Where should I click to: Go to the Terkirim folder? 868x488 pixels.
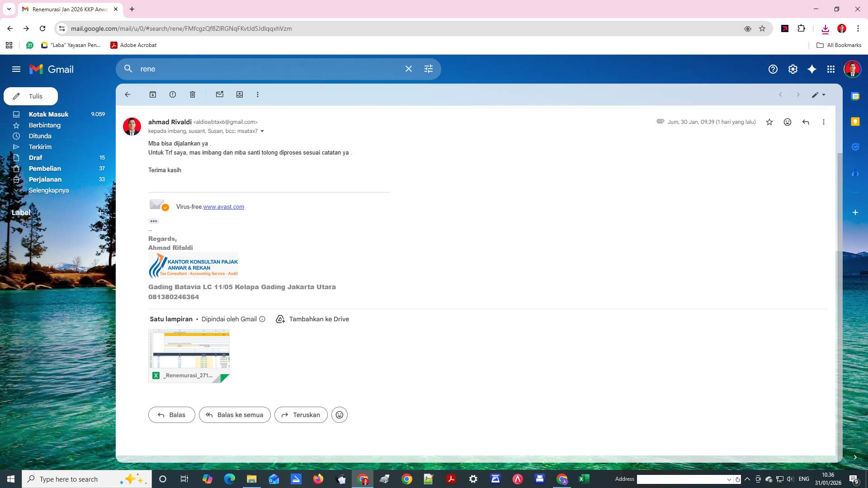tap(40, 147)
